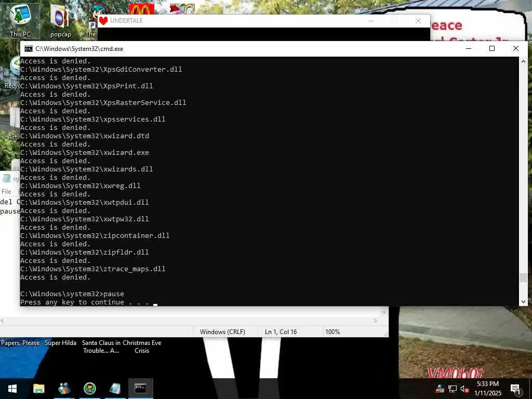Click the two-people messenger taskbar icon

coord(64,389)
